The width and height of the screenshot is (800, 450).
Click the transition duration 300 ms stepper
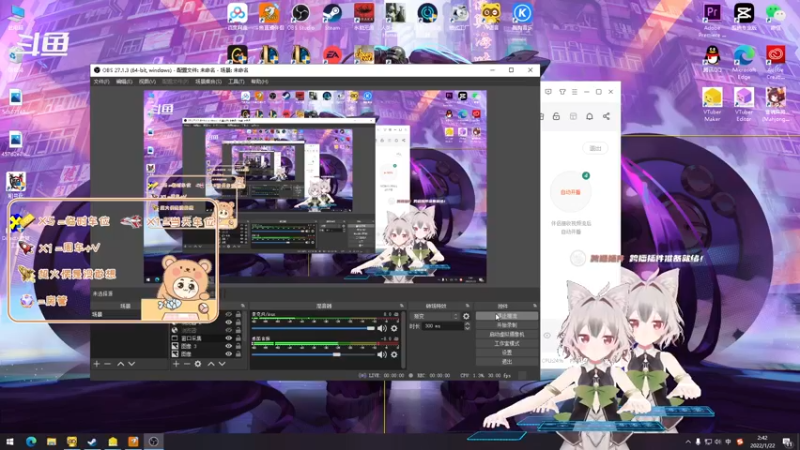(467, 326)
